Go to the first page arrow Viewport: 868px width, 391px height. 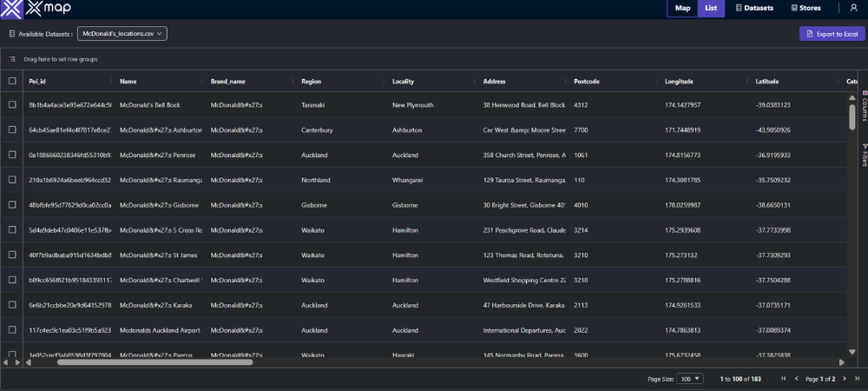click(x=783, y=379)
